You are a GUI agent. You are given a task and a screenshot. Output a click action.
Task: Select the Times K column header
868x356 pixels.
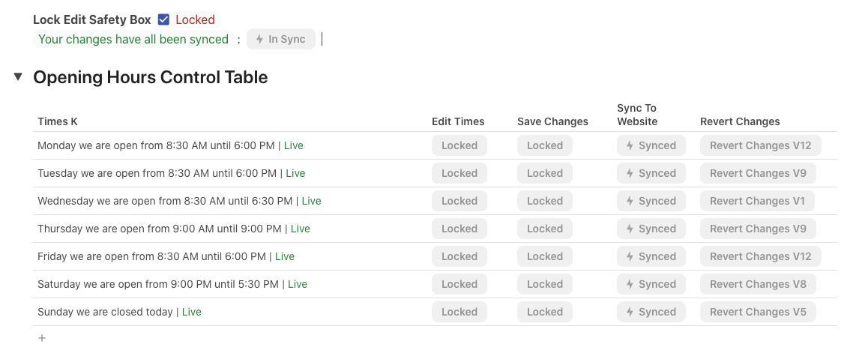tap(58, 122)
